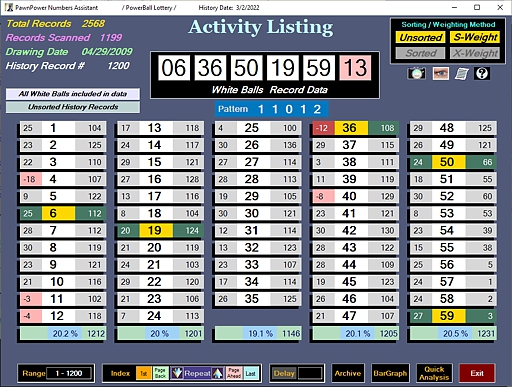512x387 pixels.
Task: Select the Unsorted method
Action: [x=421, y=37]
